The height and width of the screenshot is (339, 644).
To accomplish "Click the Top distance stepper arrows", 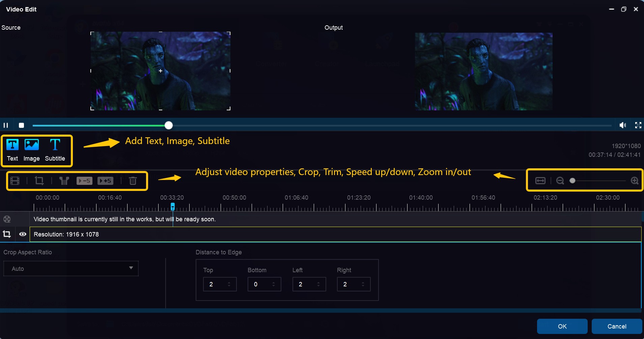I will point(229,284).
